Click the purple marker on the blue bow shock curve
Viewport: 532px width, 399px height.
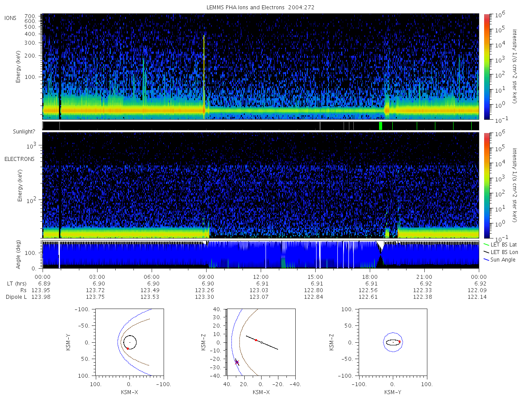click(x=237, y=362)
